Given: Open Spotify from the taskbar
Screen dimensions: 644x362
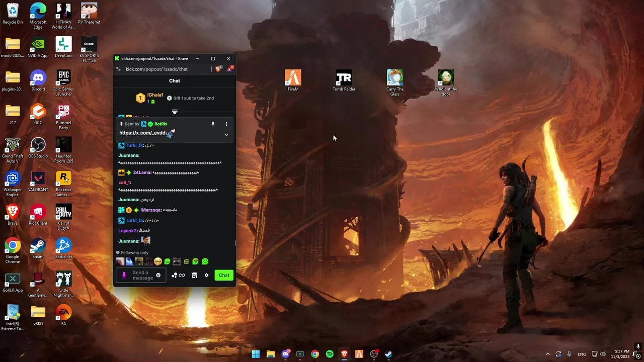Looking at the screenshot, I should click(x=330, y=354).
